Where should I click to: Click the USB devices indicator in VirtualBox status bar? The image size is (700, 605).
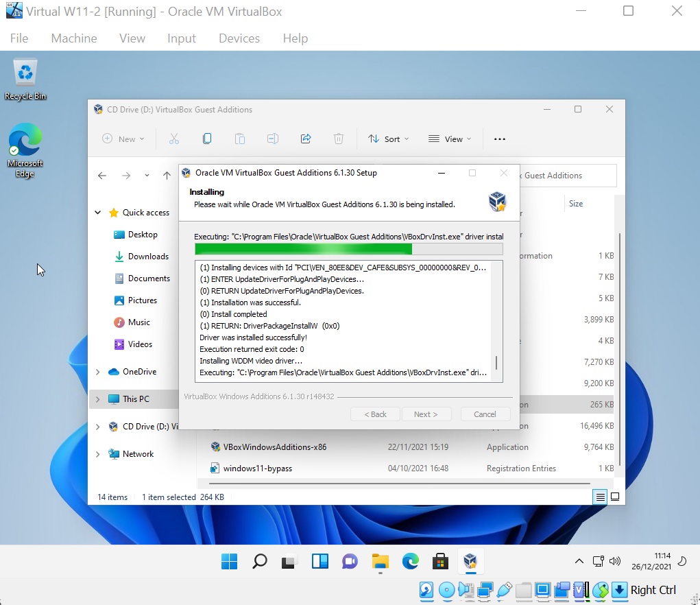[x=504, y=591]
